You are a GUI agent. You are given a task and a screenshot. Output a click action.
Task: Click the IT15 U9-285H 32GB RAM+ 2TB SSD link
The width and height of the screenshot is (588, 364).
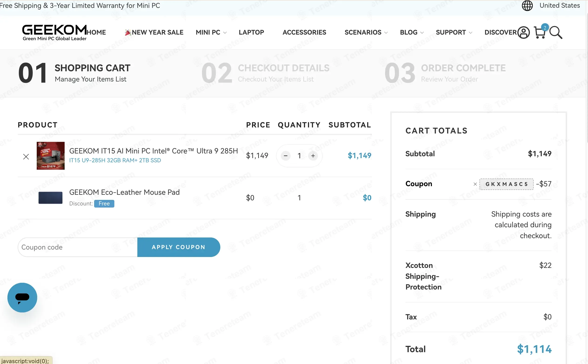(115, 160)
